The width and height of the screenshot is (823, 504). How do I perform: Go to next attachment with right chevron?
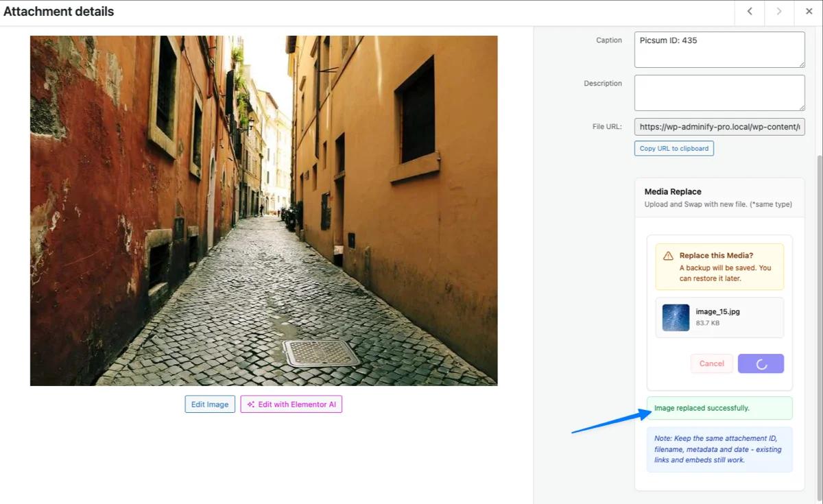(779, 12)
